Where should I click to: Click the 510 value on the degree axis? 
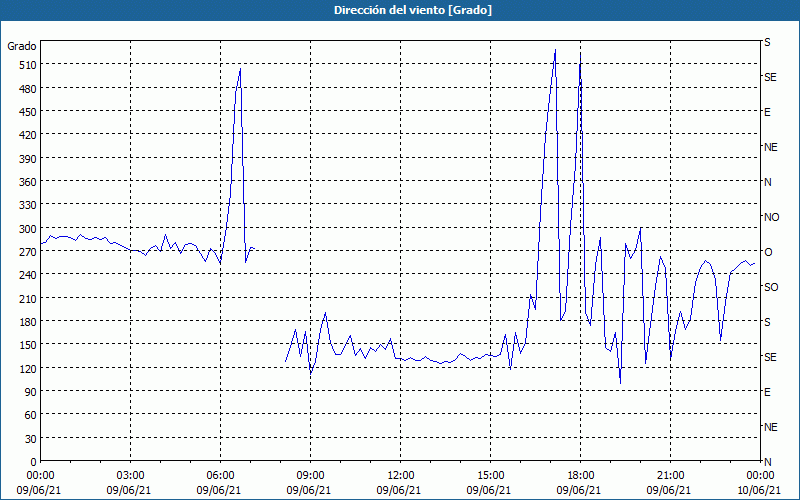coord(28,65)
